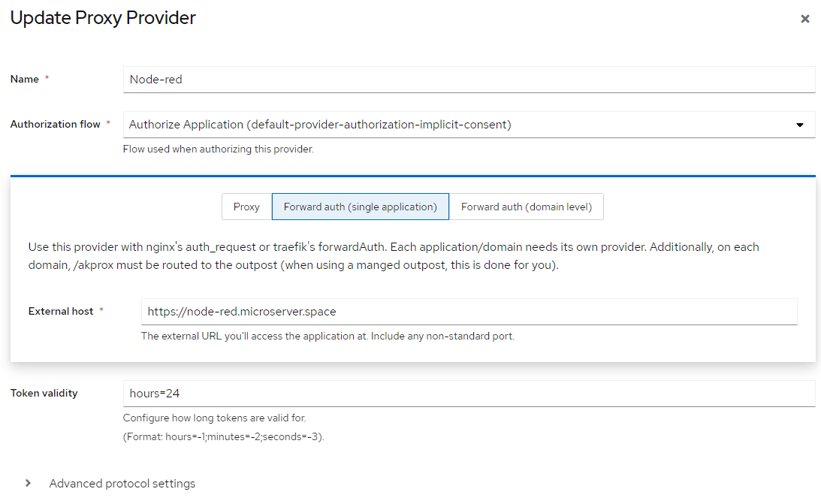Image resolution: width=821 pixels, height=504 pixels.
Task: Open the Authorization flow dropdown
Action: click(469, 125)
